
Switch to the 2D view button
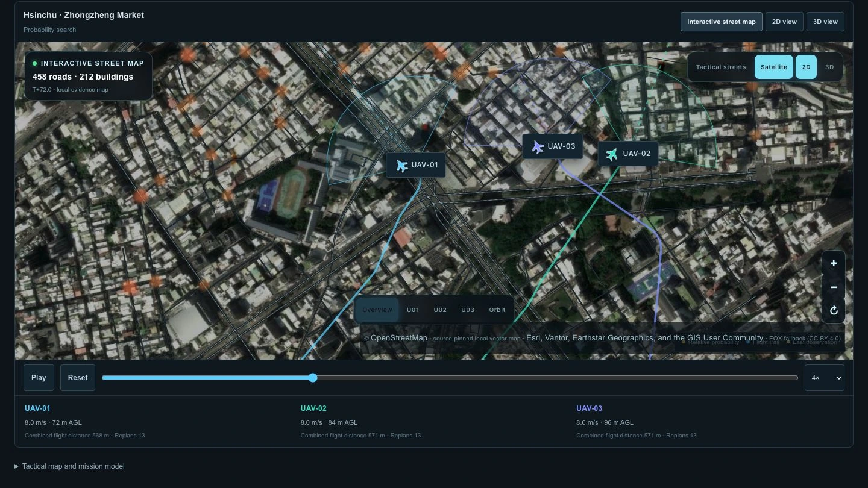pyautogui.click(x=784, y=22)
